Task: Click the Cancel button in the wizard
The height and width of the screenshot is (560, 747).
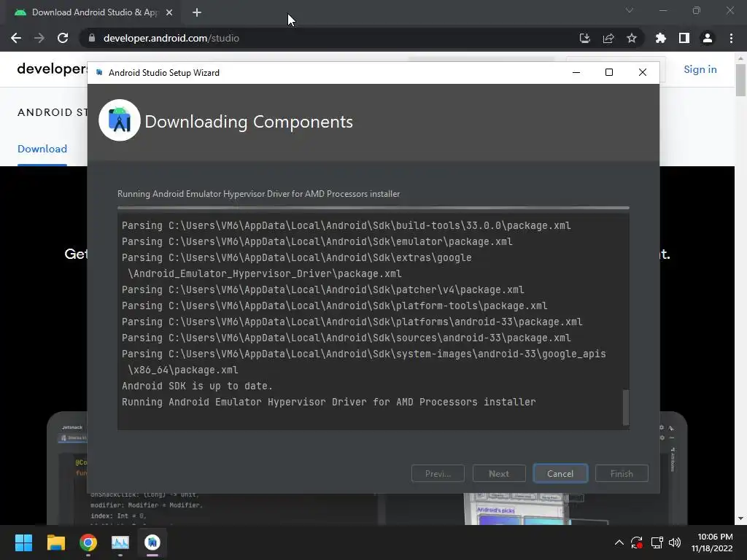Action: 560,473
